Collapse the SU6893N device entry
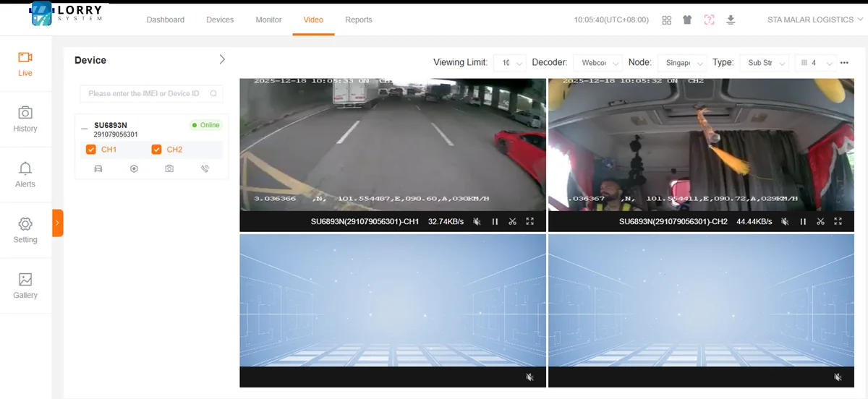868x399 pixels. click(85, 129)
